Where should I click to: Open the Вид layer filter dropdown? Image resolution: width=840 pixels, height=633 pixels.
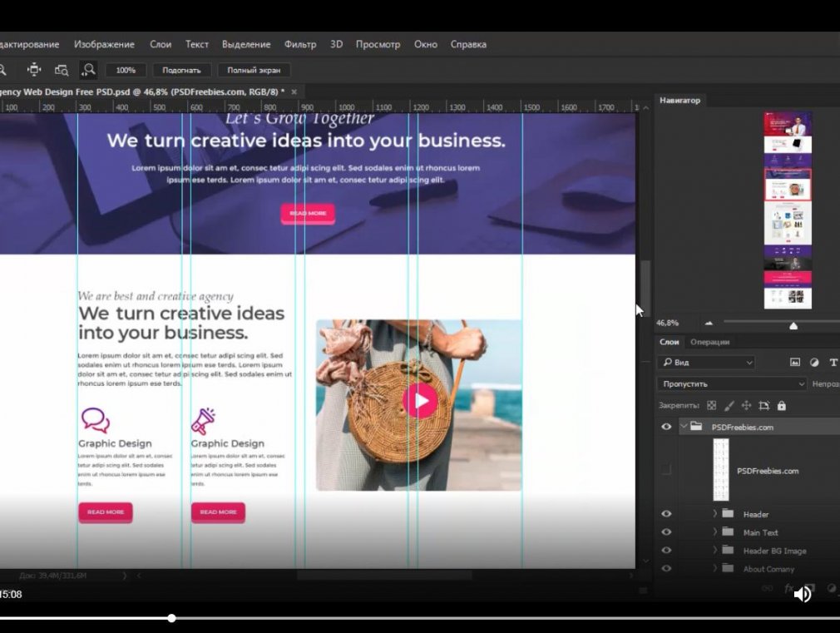click(706, 363)
